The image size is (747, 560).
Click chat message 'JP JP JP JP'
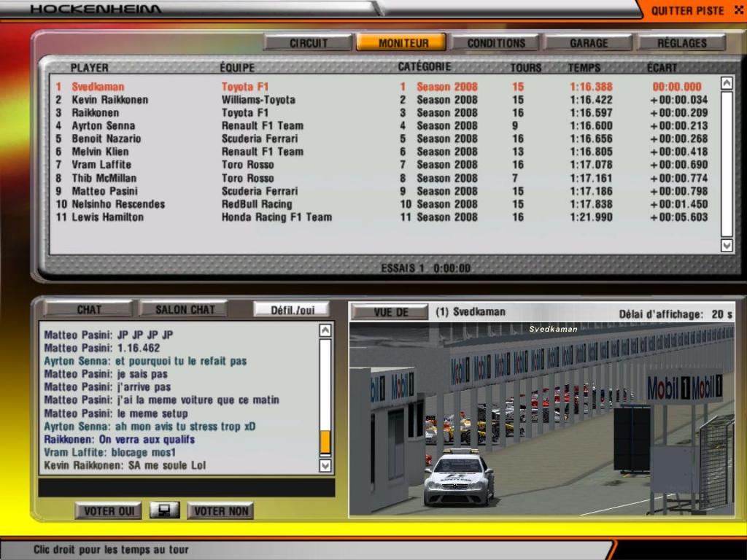pyautogui.click(x=145, y=335)
